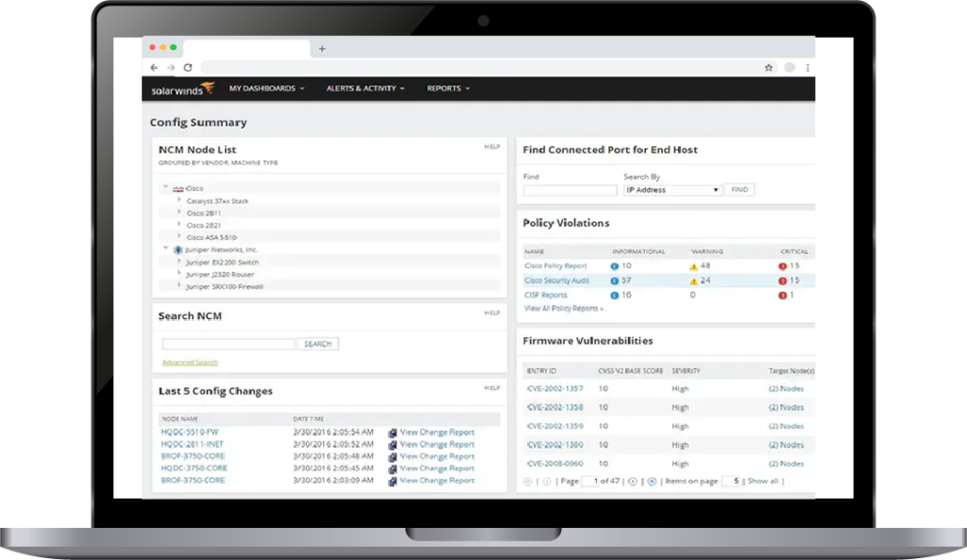
Task: Click the bookmark star in the address bar
Action: [767, 67]
